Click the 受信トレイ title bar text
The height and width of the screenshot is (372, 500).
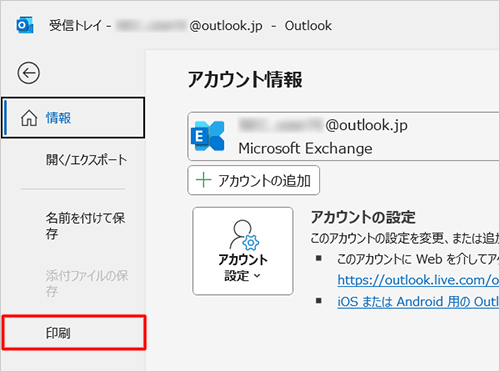tap(75, 25)
